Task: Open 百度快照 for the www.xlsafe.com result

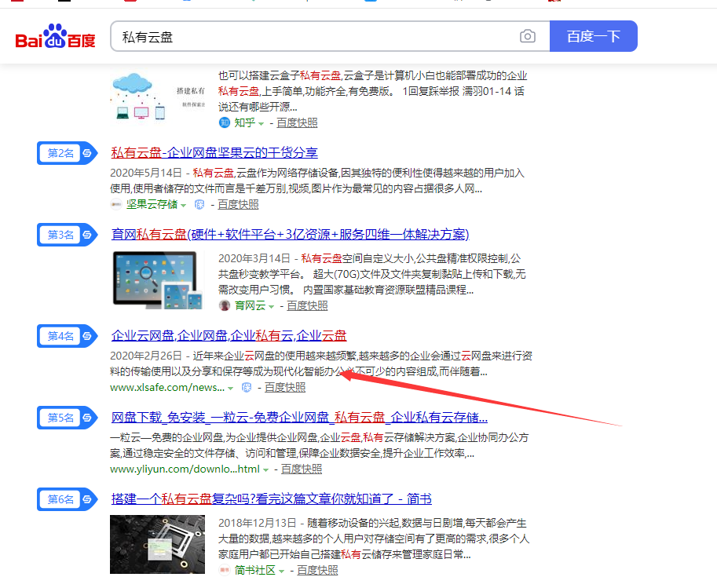Action: (285, 388)
